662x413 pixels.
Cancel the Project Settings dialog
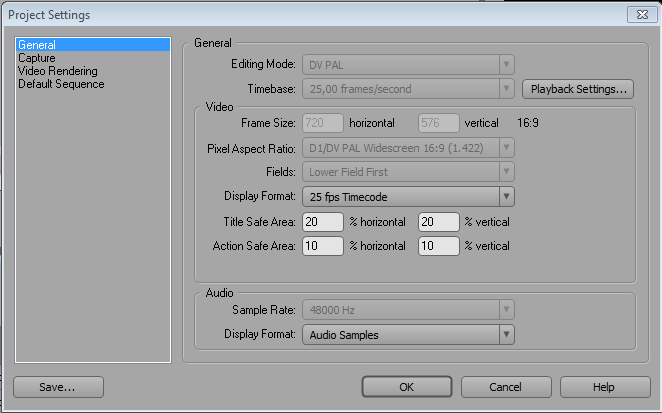[x=506, y=386]
